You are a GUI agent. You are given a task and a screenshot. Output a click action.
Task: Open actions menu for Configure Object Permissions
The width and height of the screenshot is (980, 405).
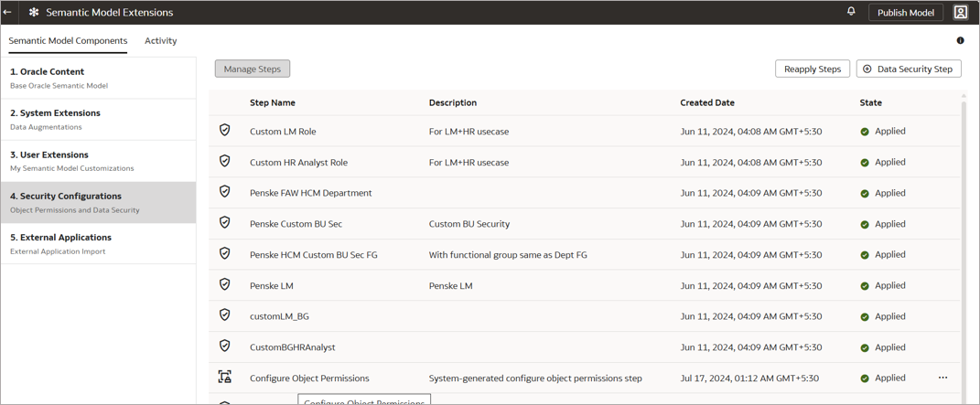coord(943,378)
